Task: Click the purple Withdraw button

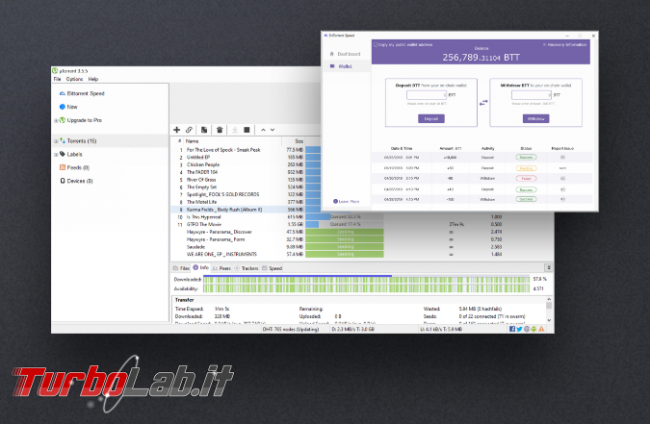Action: tap(536, 119)
